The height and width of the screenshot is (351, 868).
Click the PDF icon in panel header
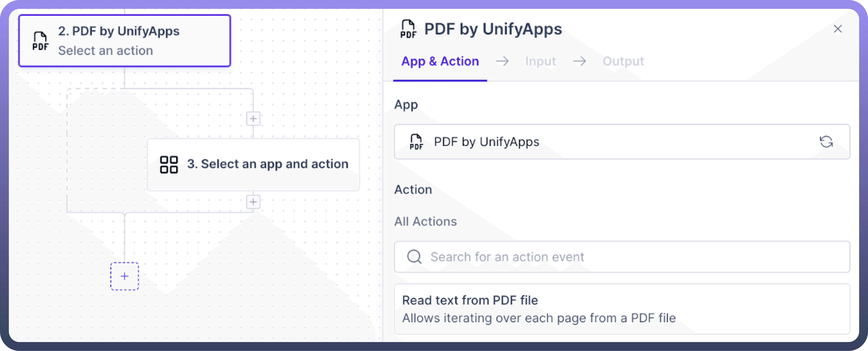click(x=408, y=29)
